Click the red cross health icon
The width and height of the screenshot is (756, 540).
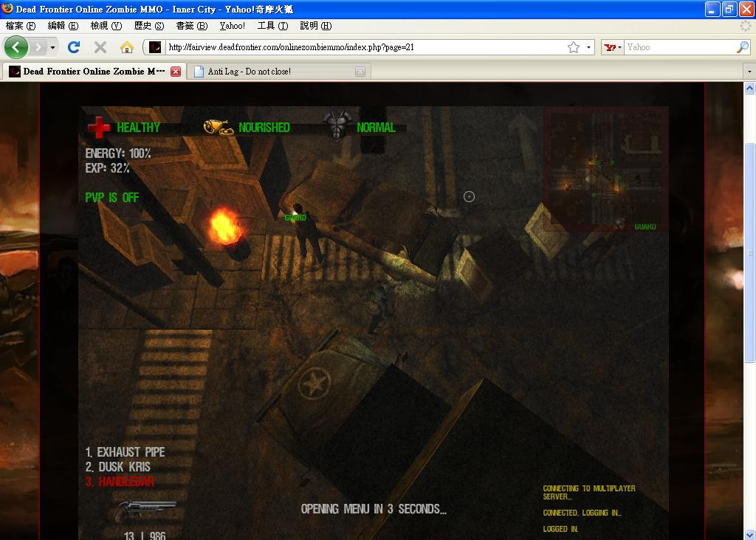99,127
